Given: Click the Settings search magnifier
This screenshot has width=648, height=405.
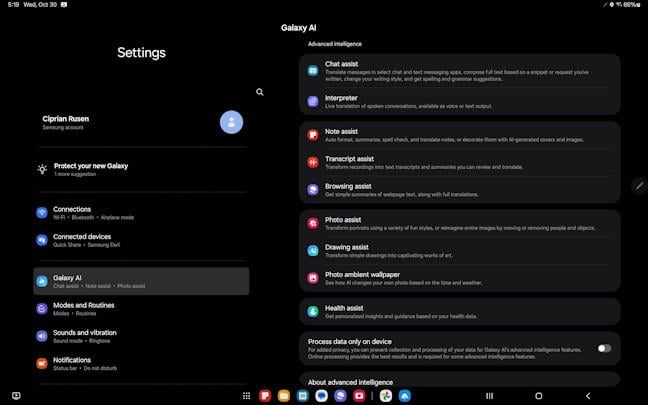Looking at the screenshot, I should click(260, 92).
